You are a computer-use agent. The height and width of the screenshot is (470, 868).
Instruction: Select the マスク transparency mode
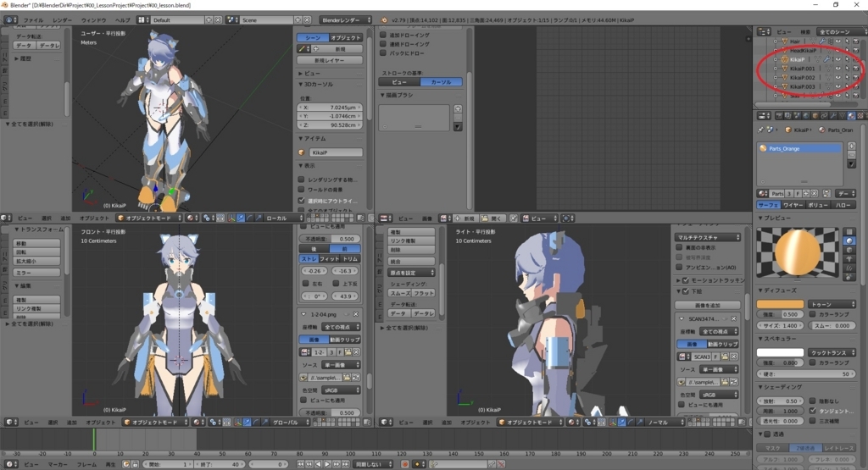772,449
